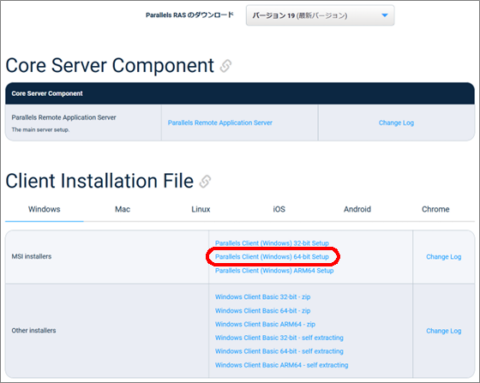This screenshot has height=383, width=480.
Task: Switch to the Mac tab
Action: (x=122, y=209)
